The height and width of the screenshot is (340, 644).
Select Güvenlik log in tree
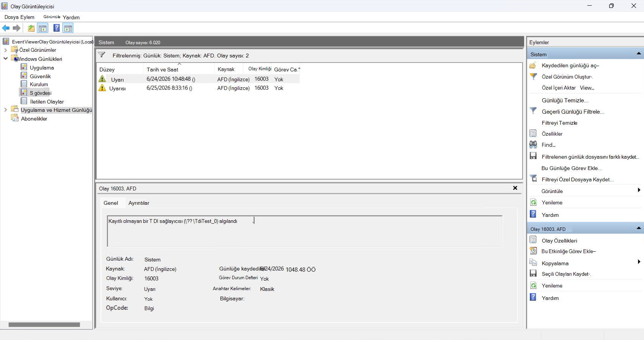click(40, 76)
